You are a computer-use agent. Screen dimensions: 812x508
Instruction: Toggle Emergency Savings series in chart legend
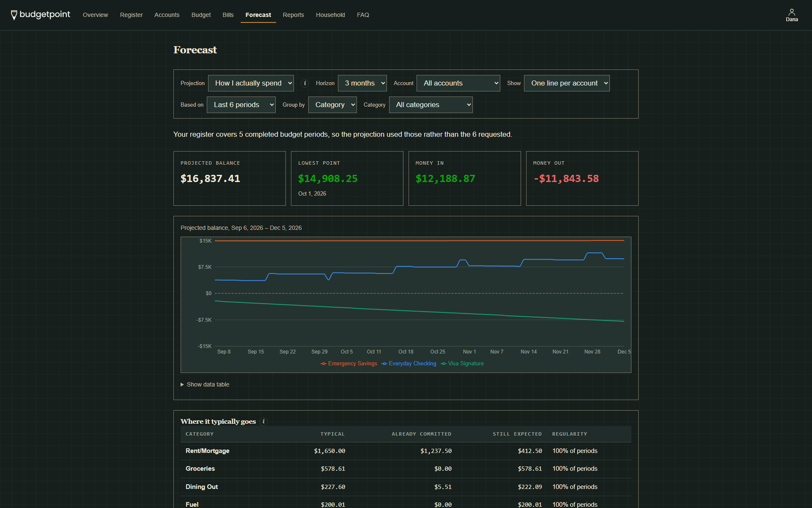pos(349,364)
